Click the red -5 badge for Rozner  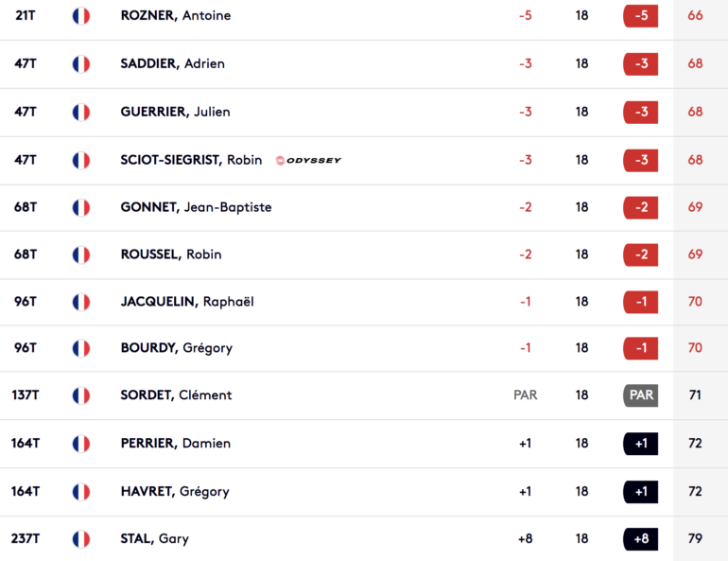click(x=641, y=15)
